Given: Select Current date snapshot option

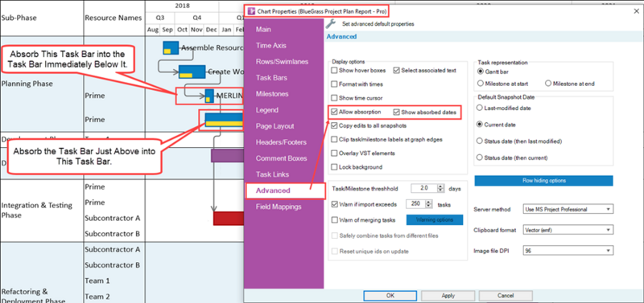Looking at the screenshot, I should (480, 125).
